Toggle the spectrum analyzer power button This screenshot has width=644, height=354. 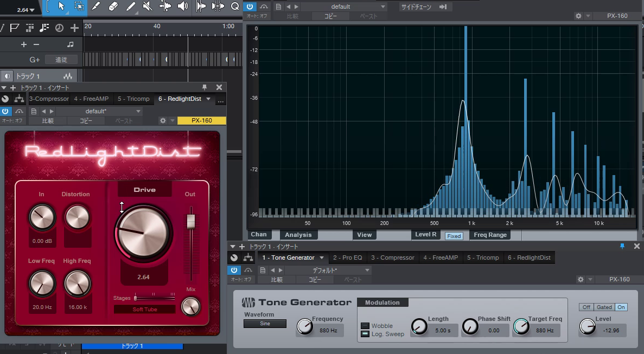point(250,7)
